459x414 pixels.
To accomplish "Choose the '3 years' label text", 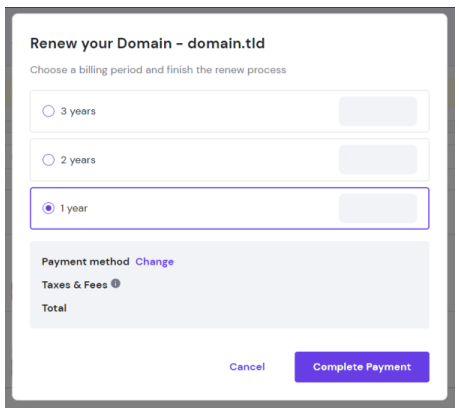I will 78,111.
